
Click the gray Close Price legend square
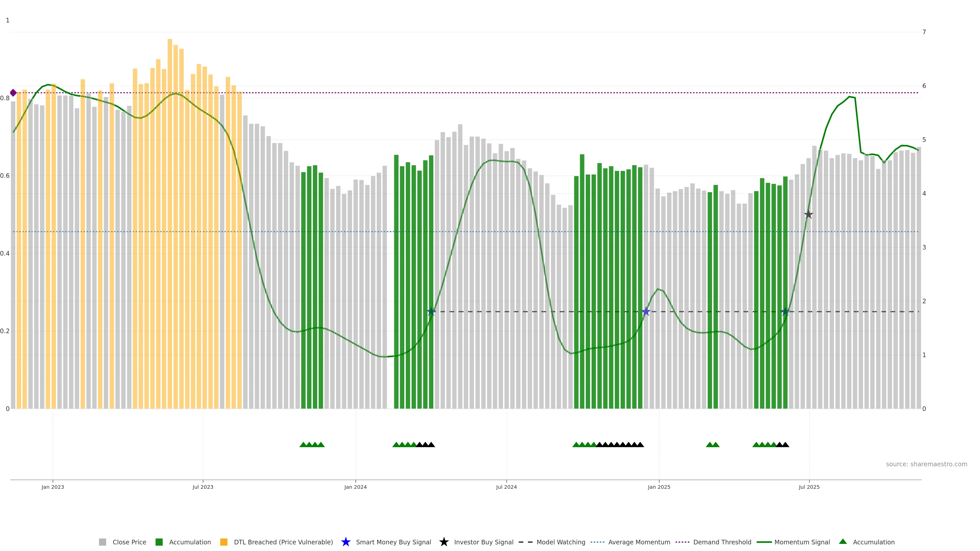(102, 542)
